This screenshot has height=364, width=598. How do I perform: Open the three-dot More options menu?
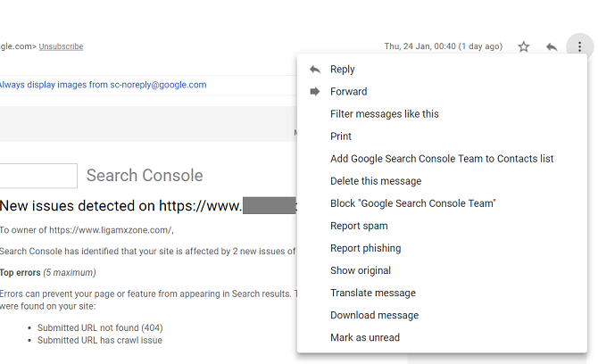point(579,46)
